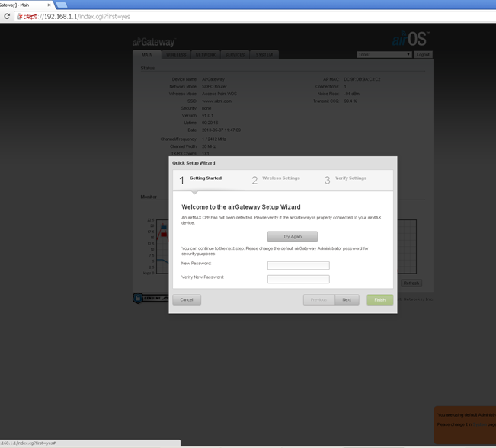Click the green Finish button
The width and height of the screenshot is (496, 448).
tap(380, 300)
